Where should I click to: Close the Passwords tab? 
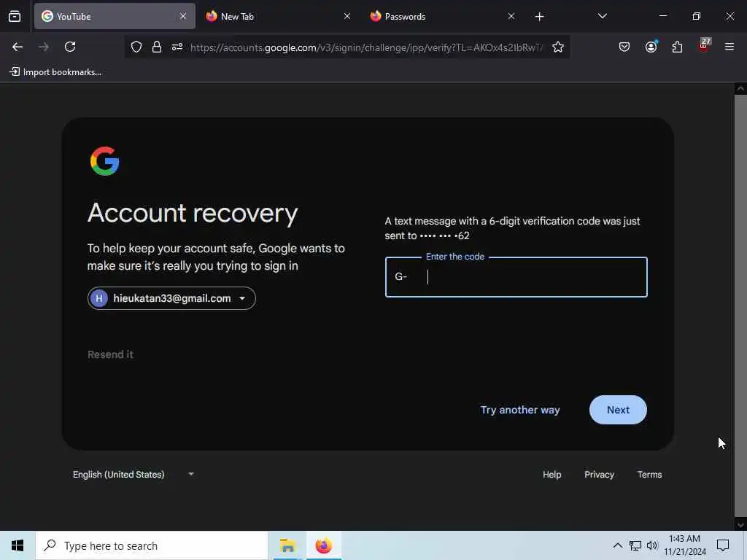pos(511,17)
